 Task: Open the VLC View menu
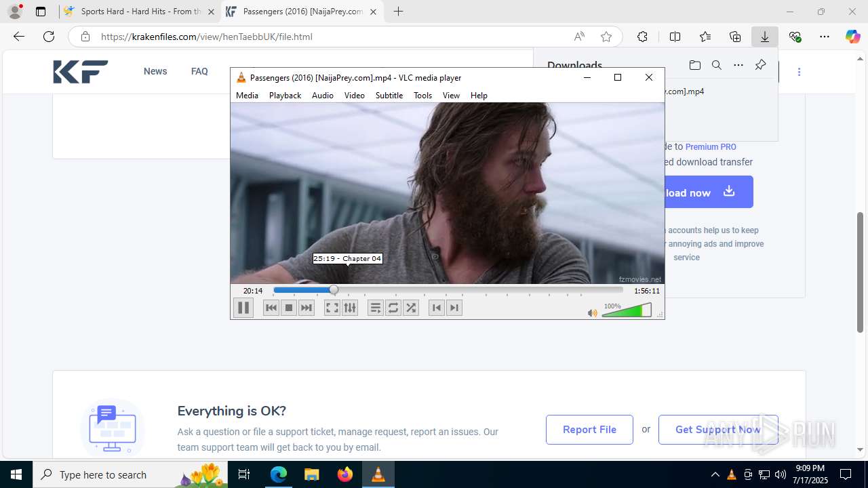(x=451, y=96)
